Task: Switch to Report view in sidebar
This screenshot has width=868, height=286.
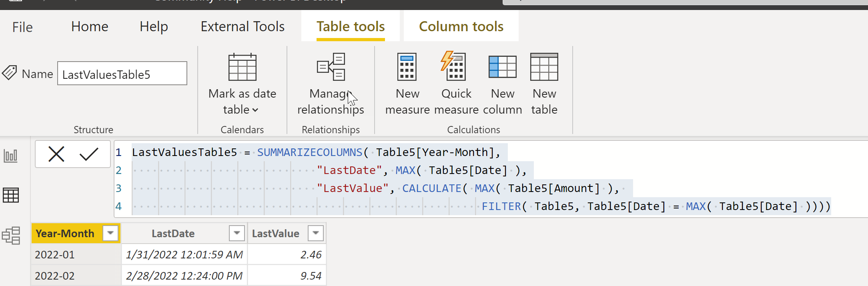Action: click(x=11, y=156)
